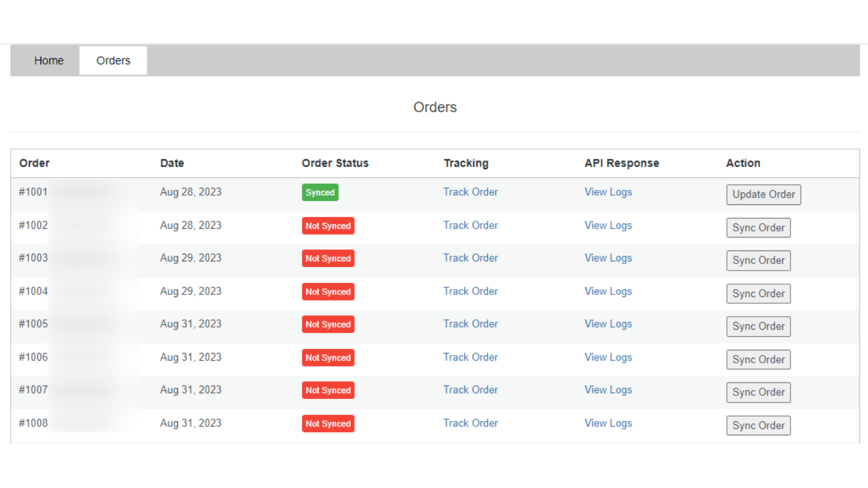Click Update Order for order #1001
This screenshot has width=868, height=488.
(x=763, y=194)
